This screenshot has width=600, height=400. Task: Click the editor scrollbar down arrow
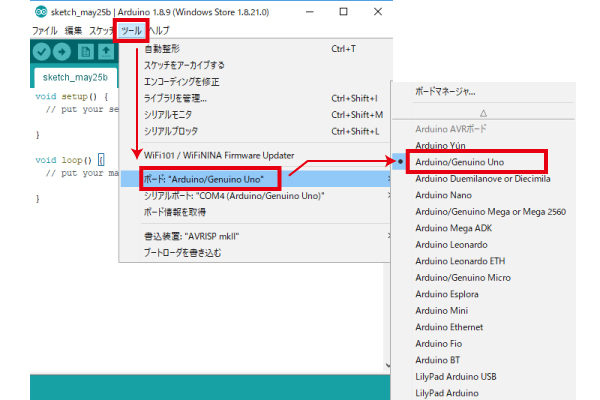point(388,365)
